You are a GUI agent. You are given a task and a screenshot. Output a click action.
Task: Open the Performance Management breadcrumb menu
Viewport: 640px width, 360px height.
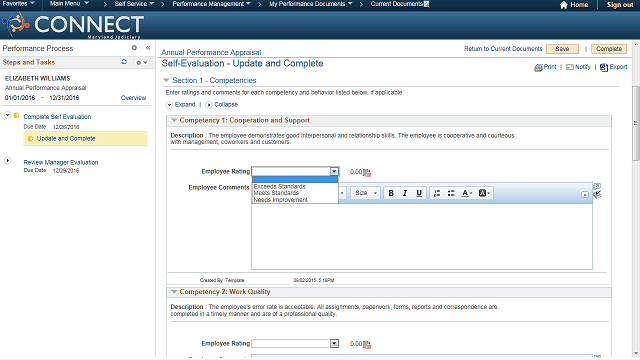211,4
